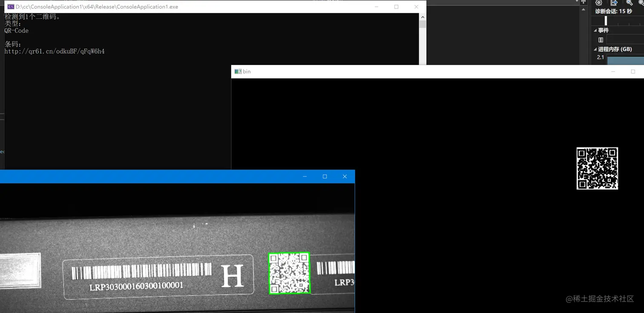644x313 pixels.
Task: Close the console application window
Action: pos(416,7)
